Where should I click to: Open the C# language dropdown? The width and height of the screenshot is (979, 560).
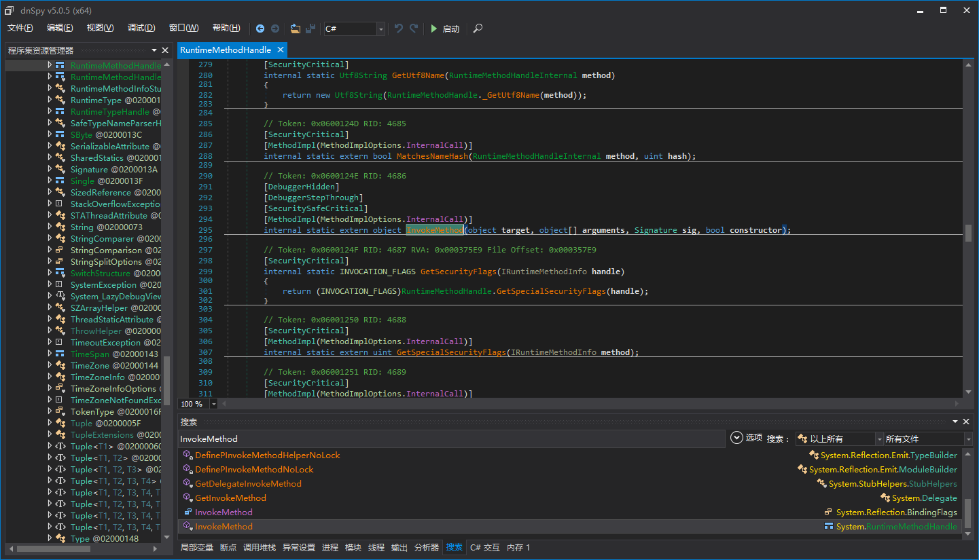[x=380, y=29]
